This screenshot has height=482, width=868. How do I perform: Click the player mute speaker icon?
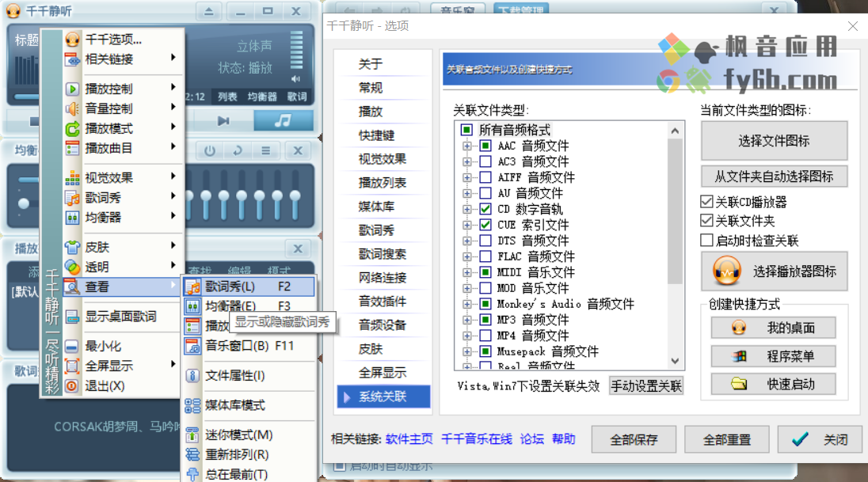[x=296, y=79]
